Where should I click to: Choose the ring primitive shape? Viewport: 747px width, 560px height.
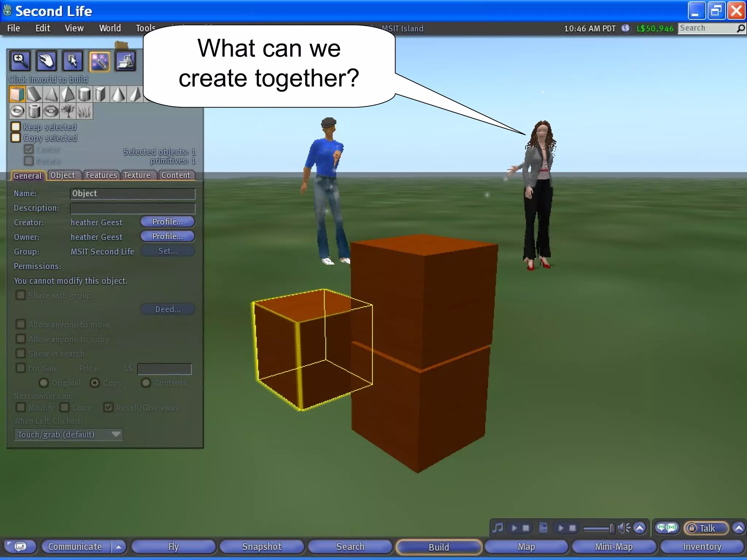pos(51,111)
